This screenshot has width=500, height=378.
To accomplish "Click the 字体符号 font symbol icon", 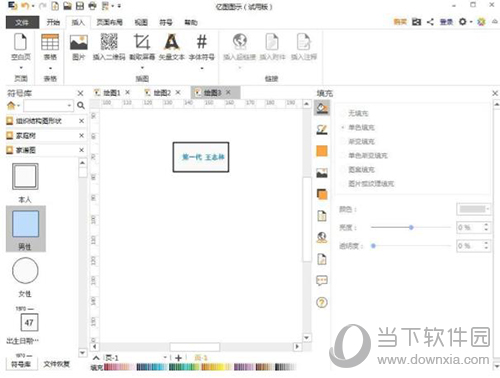I will click(x=202, y=42).
